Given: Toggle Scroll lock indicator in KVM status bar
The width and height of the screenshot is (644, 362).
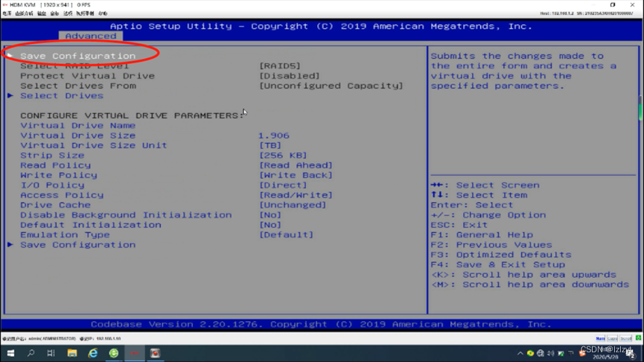Looking at the screenshot, I should (x=626, y=339).
